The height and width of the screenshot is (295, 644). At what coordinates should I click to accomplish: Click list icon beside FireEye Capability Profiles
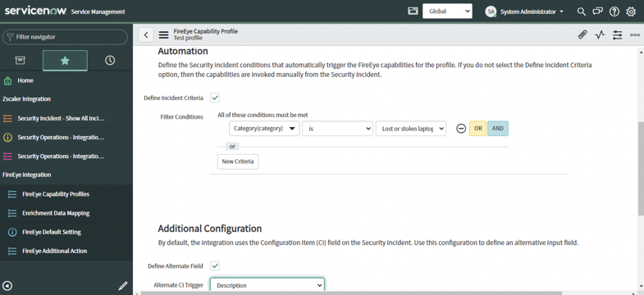click(x=12, y=194)
